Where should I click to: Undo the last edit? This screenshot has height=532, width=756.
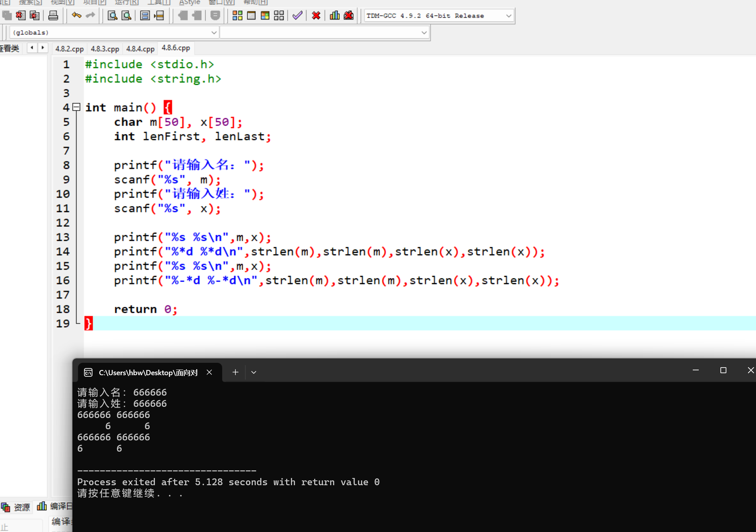[76, 16]
